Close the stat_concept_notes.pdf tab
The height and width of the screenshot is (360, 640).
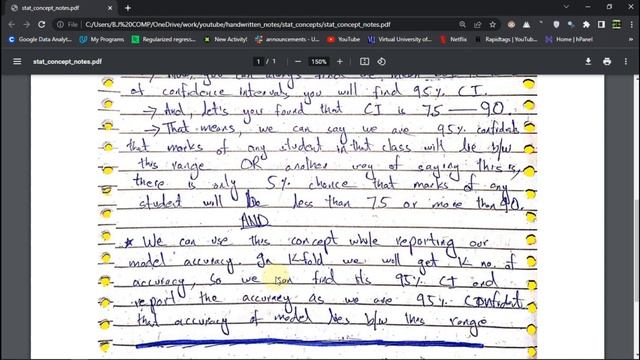click(x=110, y=8)
